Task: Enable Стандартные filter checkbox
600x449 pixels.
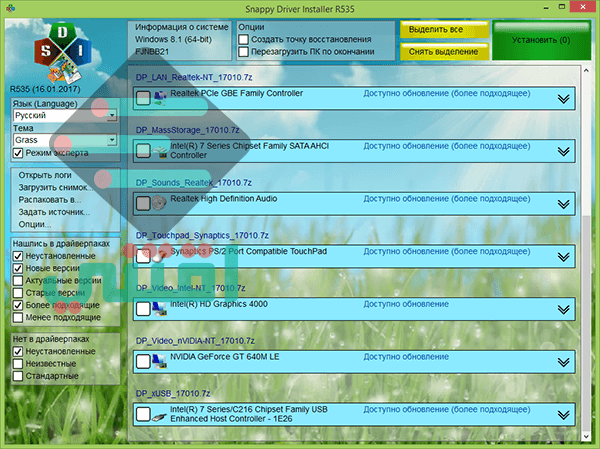Action: pos(18,376)
